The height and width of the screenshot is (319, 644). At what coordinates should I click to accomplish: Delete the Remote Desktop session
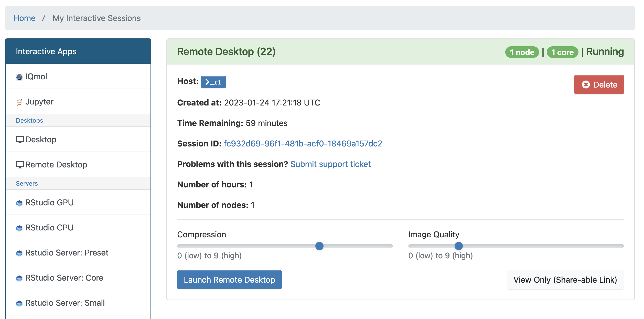(x=599, y=84)
